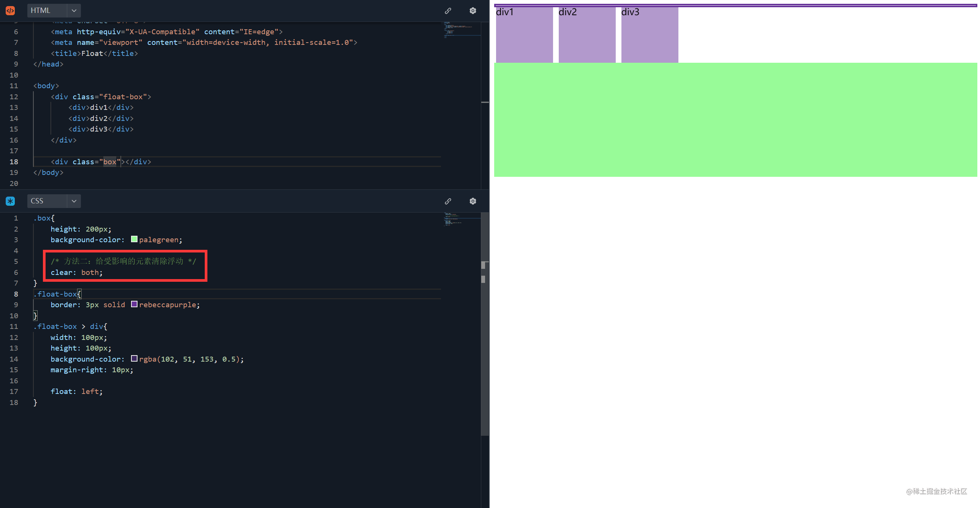This screenshot has width=980, height=508.
Task: Click the HTML panel logo icon
Action: (x=10, y=11)
